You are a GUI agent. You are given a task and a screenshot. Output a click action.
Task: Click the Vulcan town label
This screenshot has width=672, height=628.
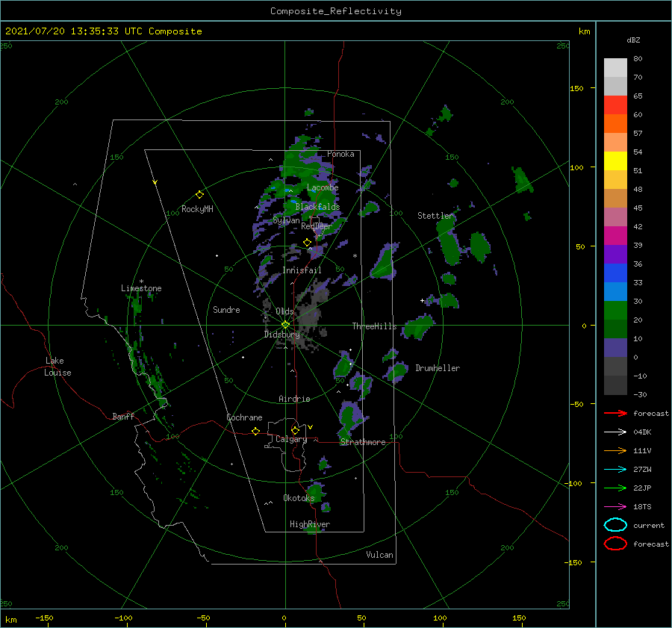click(x=380, y=555)
